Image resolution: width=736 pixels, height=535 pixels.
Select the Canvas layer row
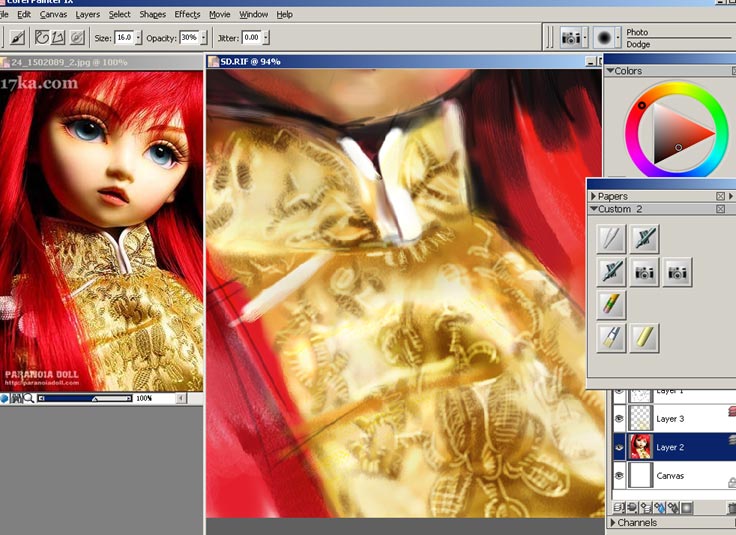coord(674,475)
